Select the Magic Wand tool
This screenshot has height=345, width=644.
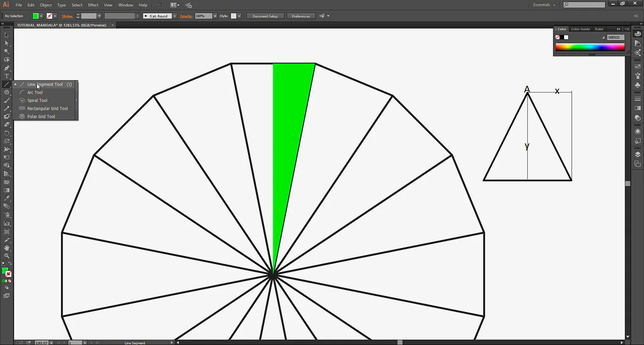pyautogui.click(x=6, y=52)
